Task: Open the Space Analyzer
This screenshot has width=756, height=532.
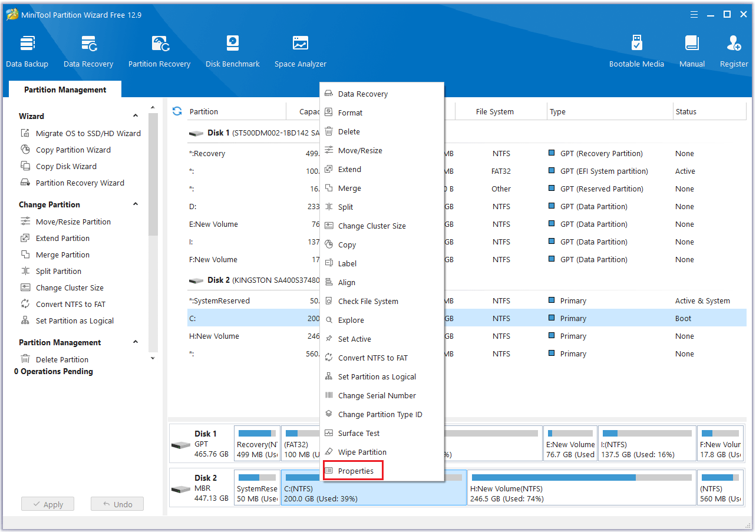Action: point(301,52)
